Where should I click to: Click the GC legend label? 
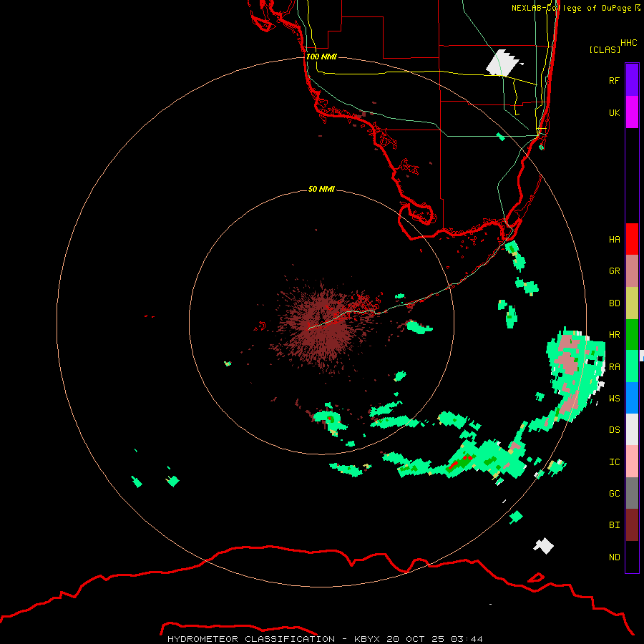[614, 494]
